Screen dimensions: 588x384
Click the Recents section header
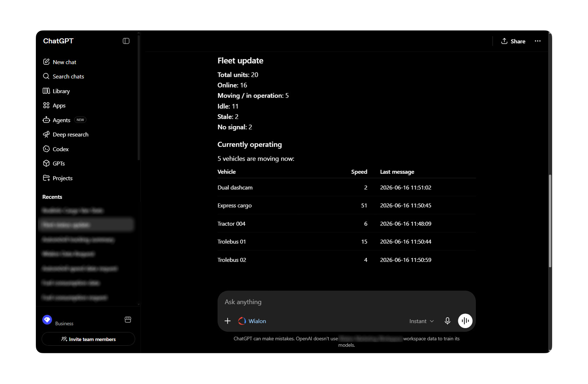52,197
